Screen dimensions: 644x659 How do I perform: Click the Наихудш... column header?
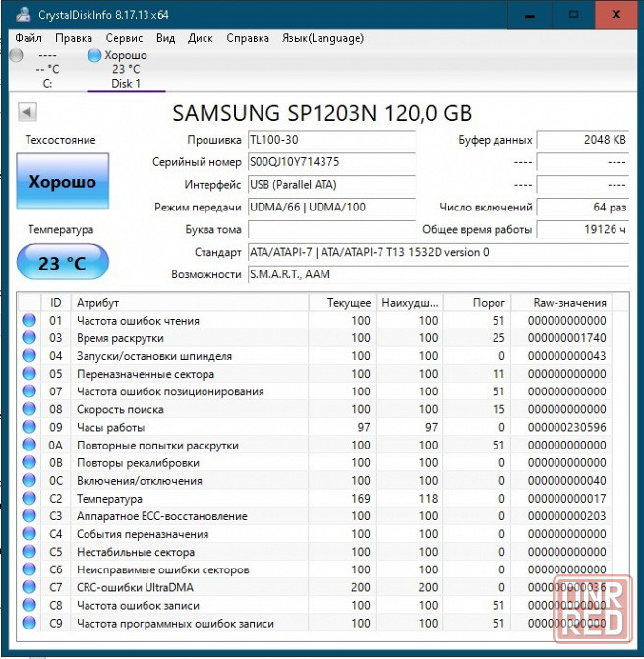[410, 303]
